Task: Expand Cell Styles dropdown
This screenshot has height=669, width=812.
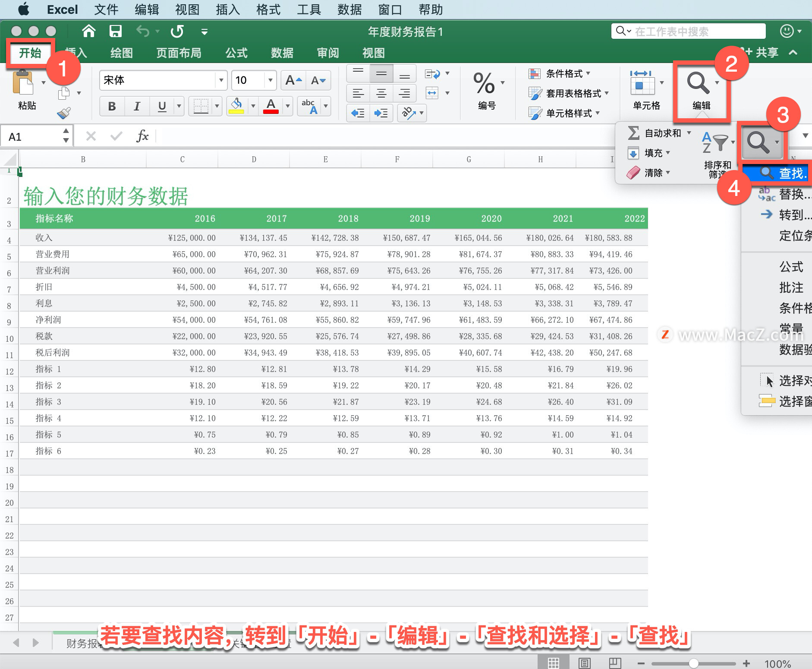Action: (598, 113)
